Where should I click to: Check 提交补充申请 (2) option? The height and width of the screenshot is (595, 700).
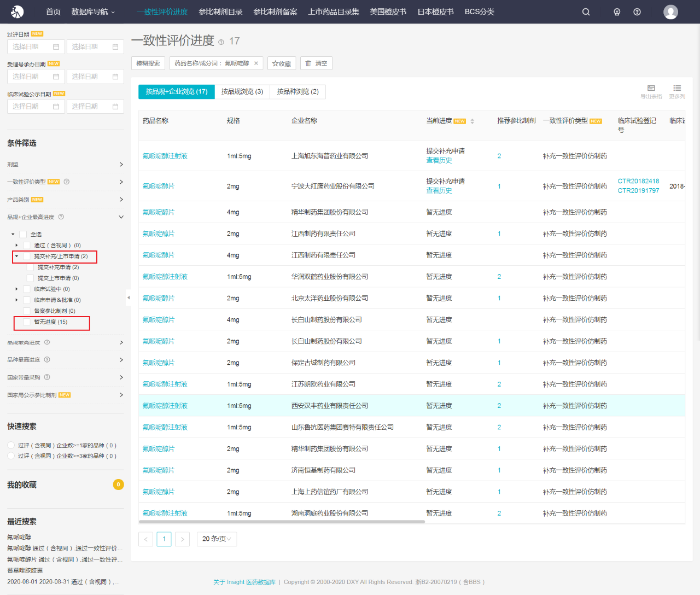click(x=31, y=267)
